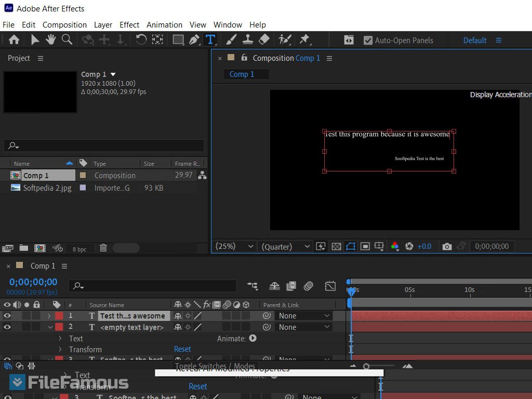This screenshot has height=399, width=532.
Task: Open the Effect menu
Action: coord(129,25)
